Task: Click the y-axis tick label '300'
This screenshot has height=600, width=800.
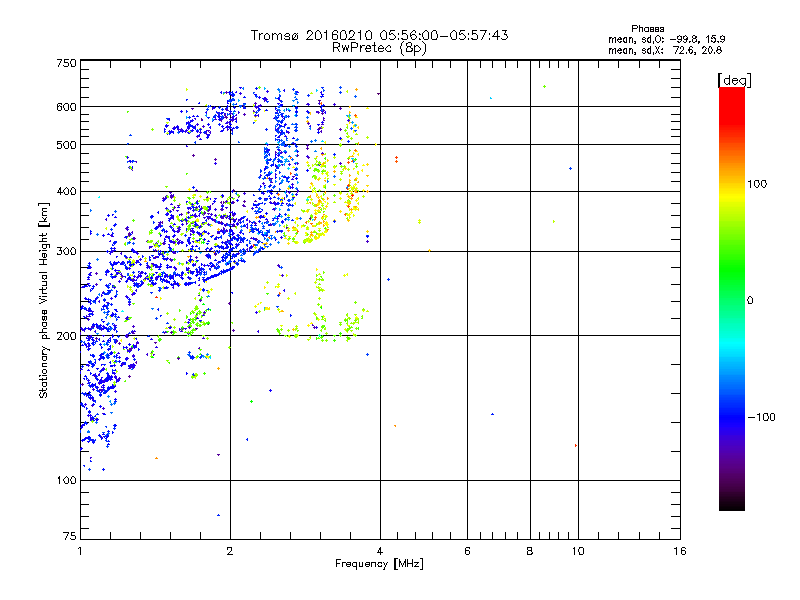Action: (x=66, y=252)
